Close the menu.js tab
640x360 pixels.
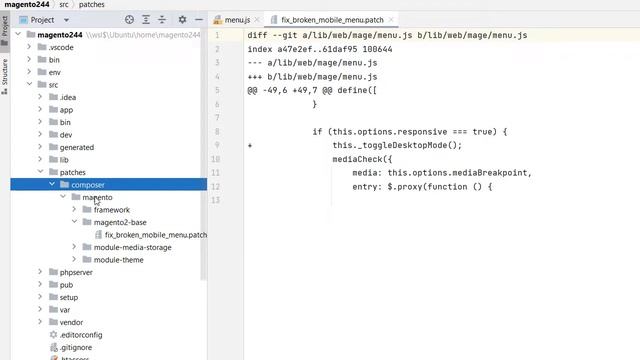point(257,20)
